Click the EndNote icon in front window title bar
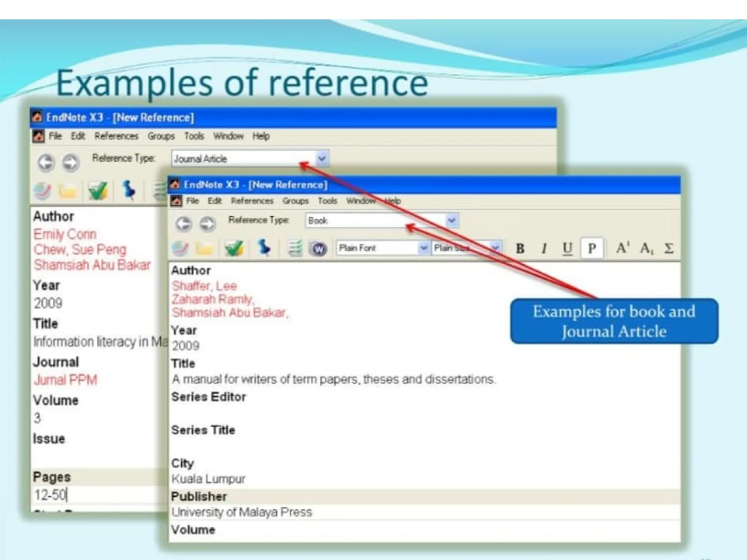This screenshot has height=560, width=747. click(x=175, y=184)
